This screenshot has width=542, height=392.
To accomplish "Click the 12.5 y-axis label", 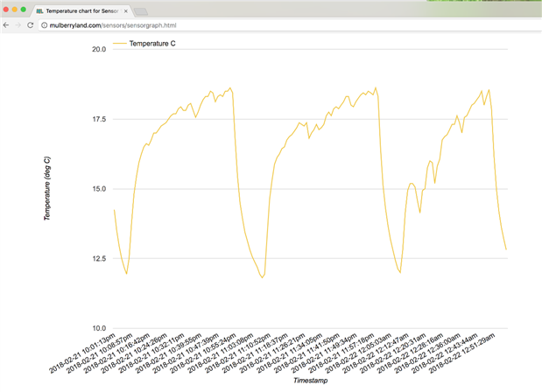I will tap(99, 258).
